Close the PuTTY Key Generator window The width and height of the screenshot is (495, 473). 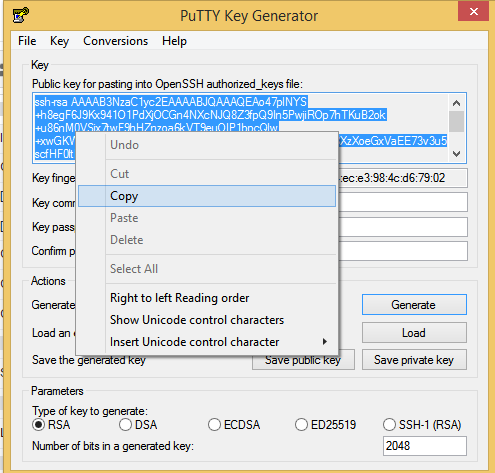(x=473, y=11)
